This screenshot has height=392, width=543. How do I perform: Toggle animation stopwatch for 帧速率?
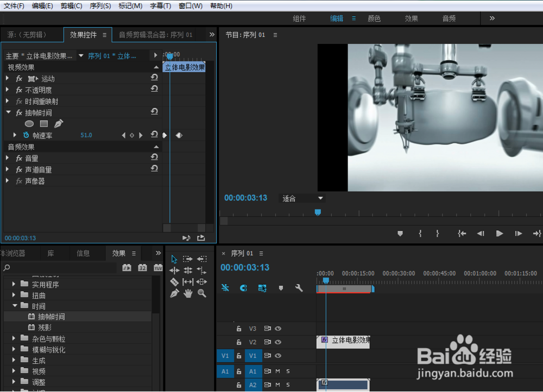tap(26, 135)
